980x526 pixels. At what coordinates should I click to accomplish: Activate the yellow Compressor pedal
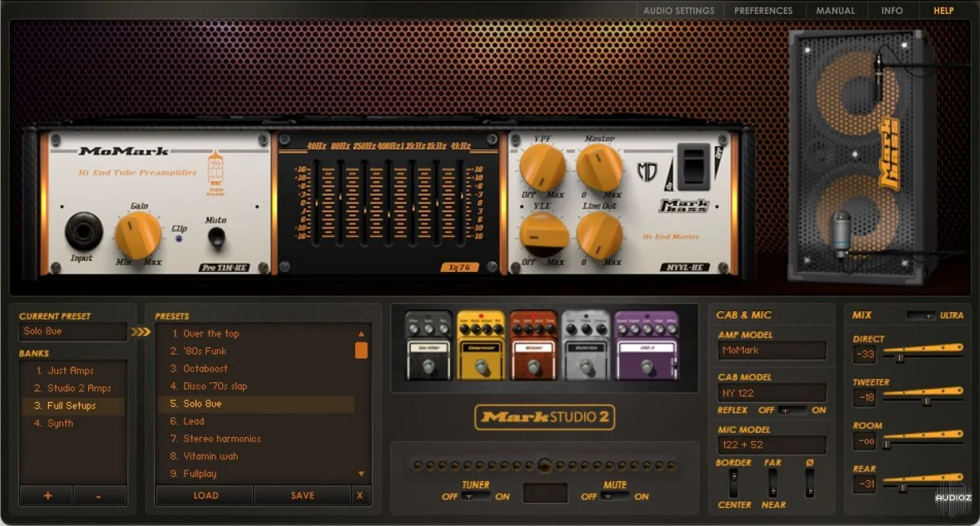[x=480, y=345]
